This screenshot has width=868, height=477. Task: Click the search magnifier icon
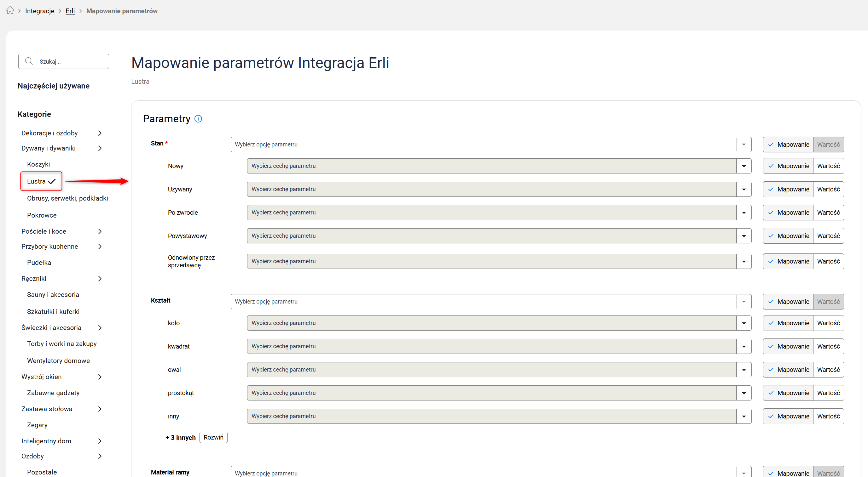pyautogui.click(x=29, y=61)
